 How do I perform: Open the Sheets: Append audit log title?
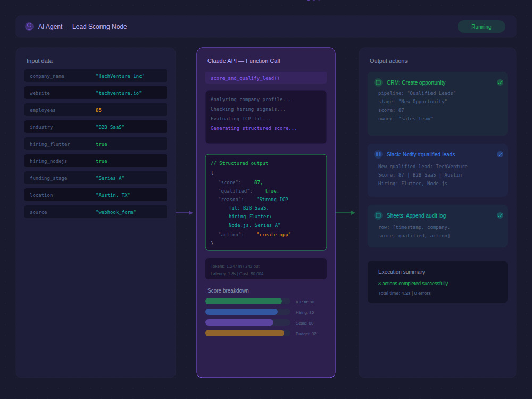click(416, 216)
